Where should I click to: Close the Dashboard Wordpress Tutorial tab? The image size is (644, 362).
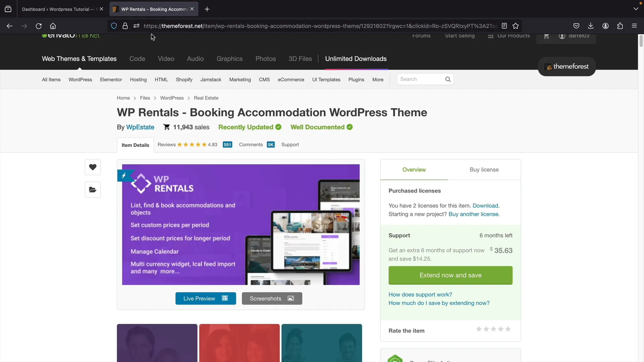(x=101, y=9)
